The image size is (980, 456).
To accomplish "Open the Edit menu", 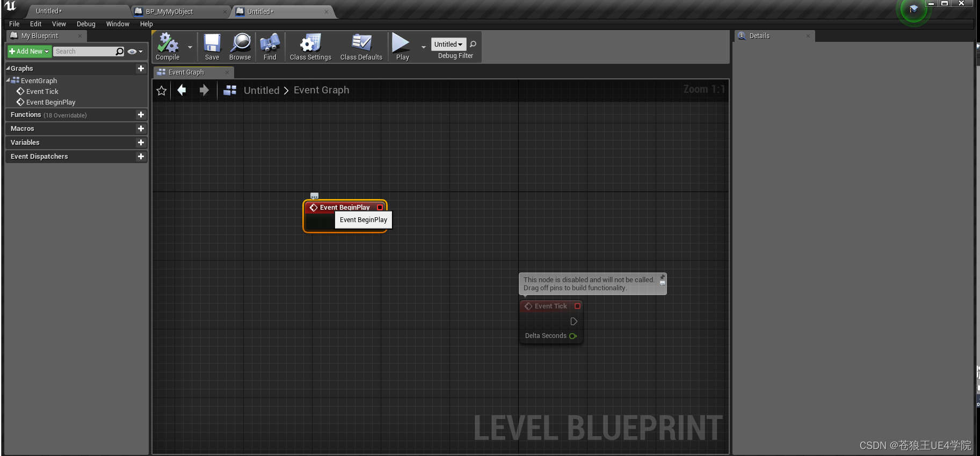I will (x=35, y=24).
